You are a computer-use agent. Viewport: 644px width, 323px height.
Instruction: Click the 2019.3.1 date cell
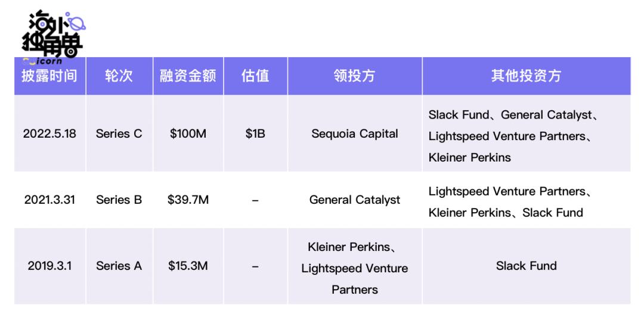(49, 266)
